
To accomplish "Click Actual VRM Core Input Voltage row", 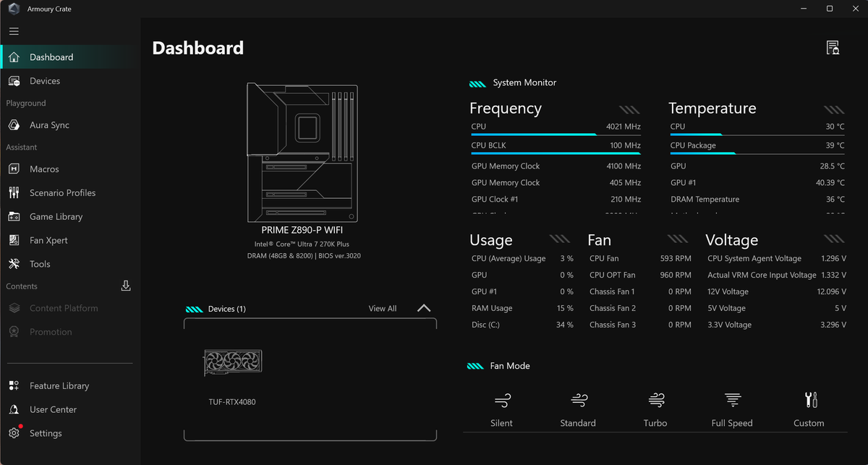I will coord(777,275).
